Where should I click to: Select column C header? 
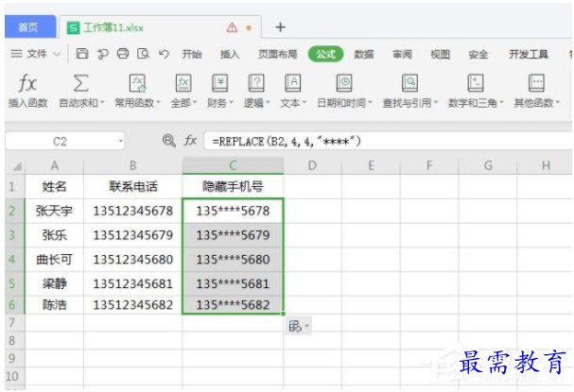pyautogui.click(x=233, y=165)
